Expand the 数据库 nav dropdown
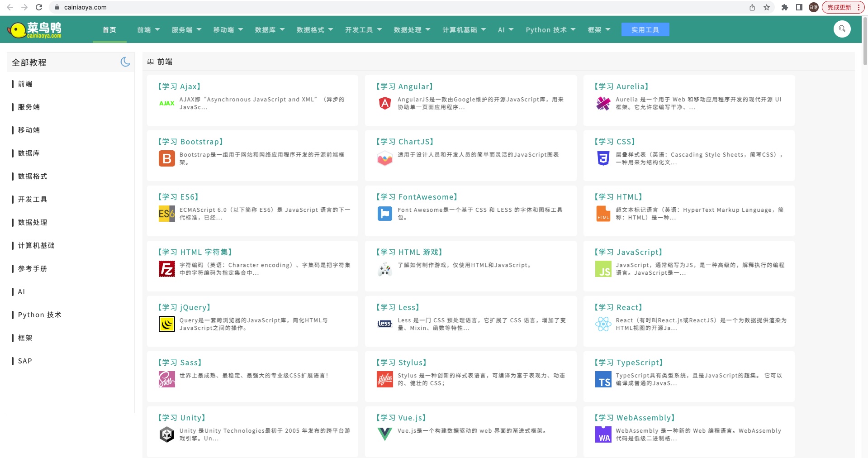This screenshot has height=458, width=868. point(270,30)
